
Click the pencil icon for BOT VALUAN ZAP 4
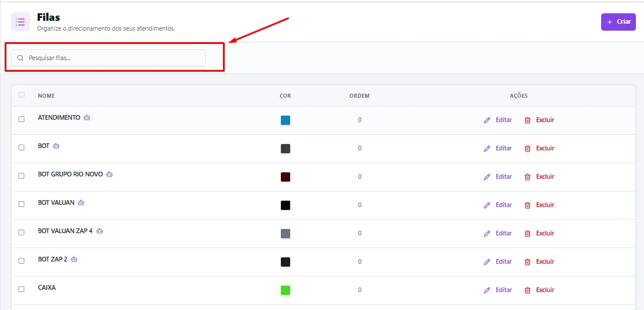pos(487,233)
